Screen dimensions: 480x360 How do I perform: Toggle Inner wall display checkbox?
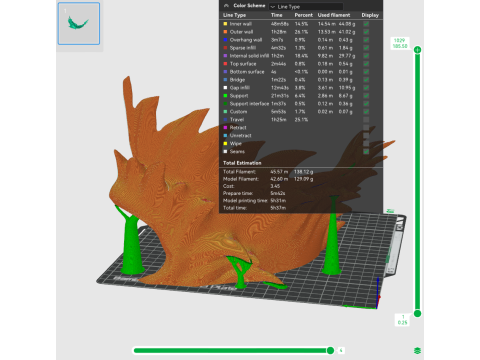click(x=366, y=24)
